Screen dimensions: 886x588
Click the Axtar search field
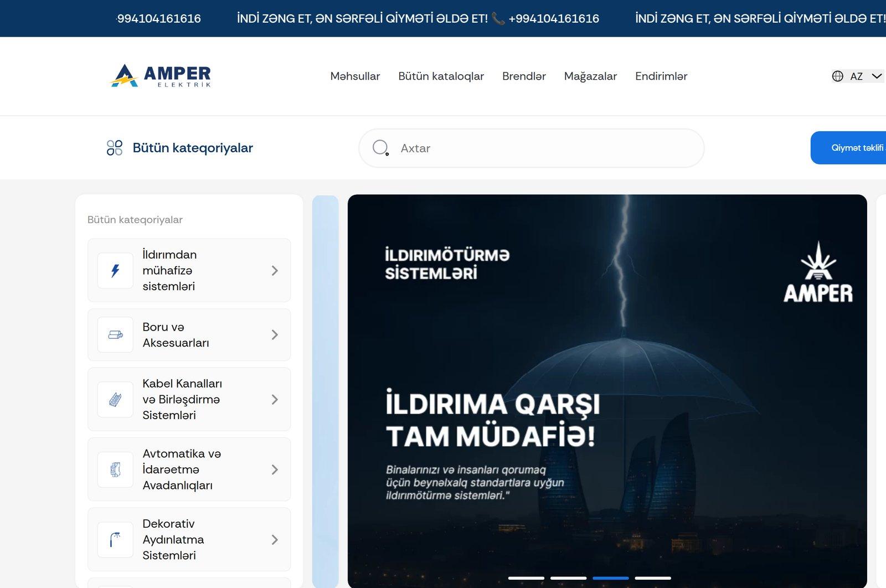(x=532, y=148)
